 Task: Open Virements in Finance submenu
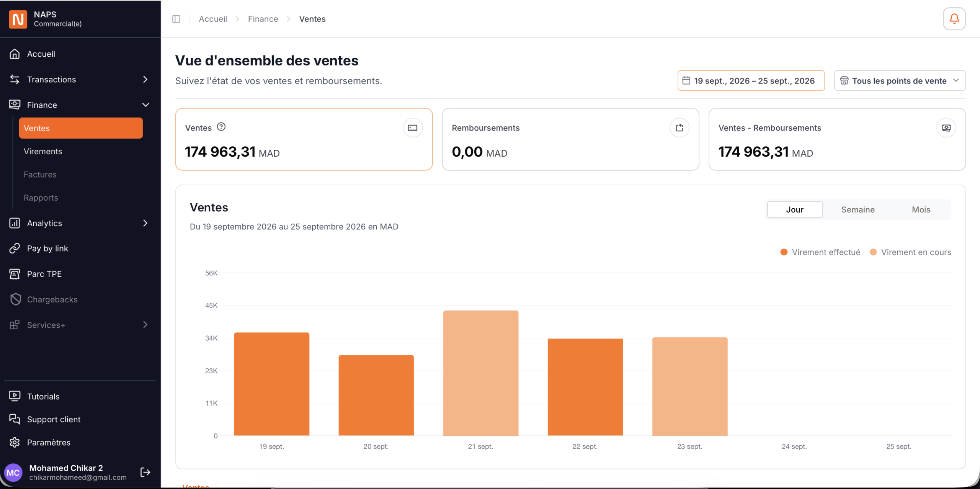click(81, 151)
